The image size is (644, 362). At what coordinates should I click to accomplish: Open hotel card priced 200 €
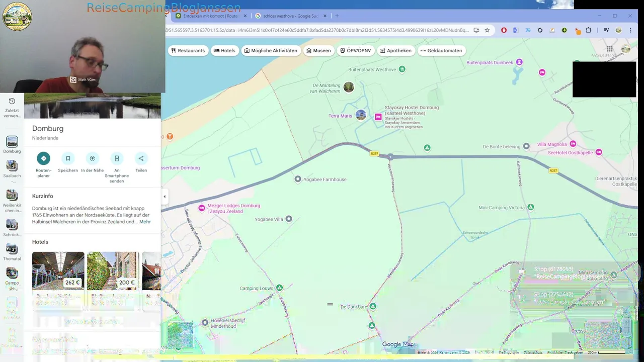click(x=113, y=280)
